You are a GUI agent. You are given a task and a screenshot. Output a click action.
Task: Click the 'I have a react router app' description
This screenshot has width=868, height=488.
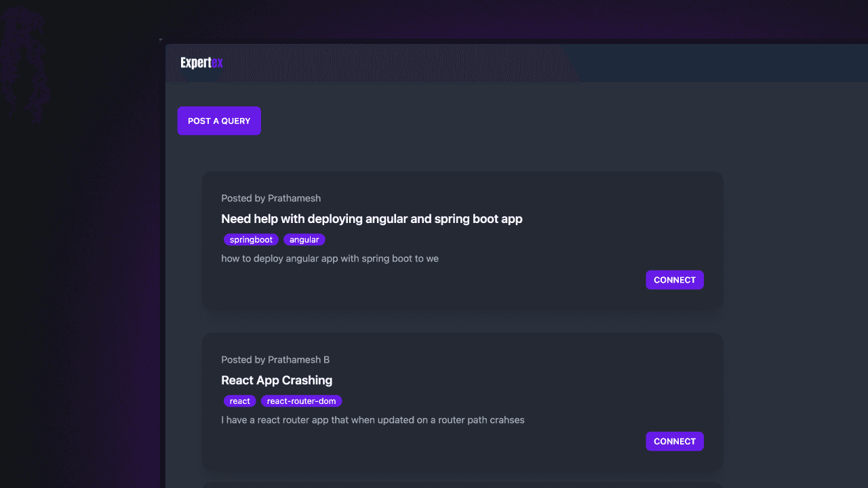pyautogui.click(x=373, y=420)
